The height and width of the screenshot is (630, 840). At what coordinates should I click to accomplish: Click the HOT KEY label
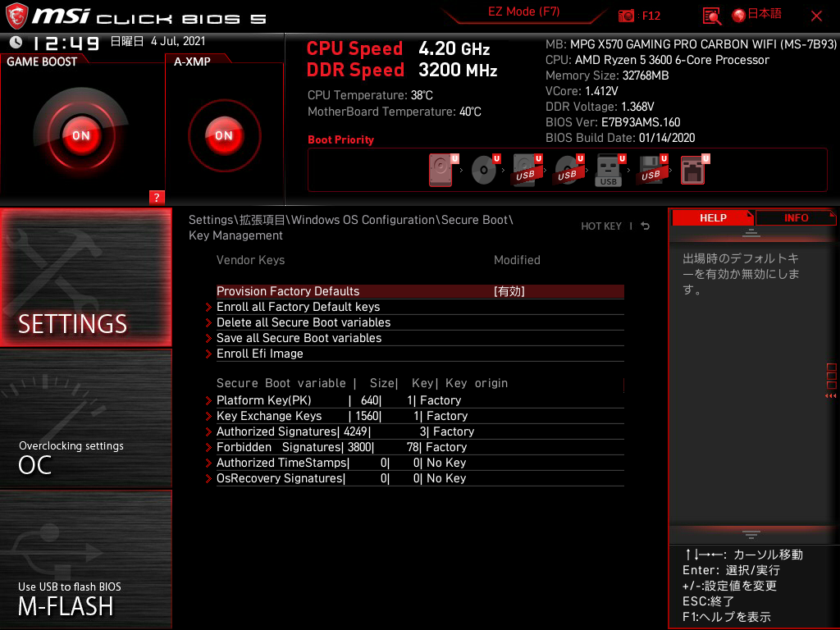point(601,226)
